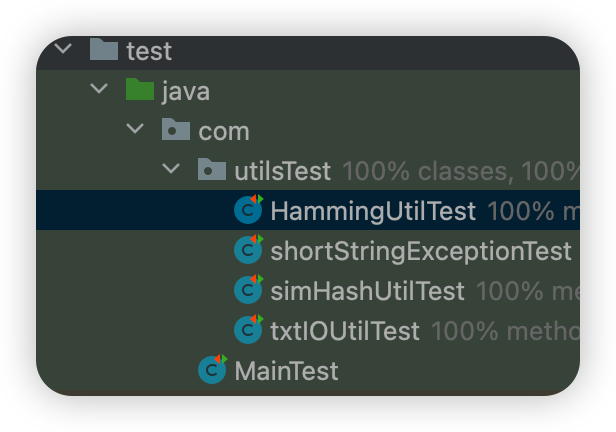Click the com package folder icon
Viewport: 616px width, 432px height.
click(x=175, y=129)
